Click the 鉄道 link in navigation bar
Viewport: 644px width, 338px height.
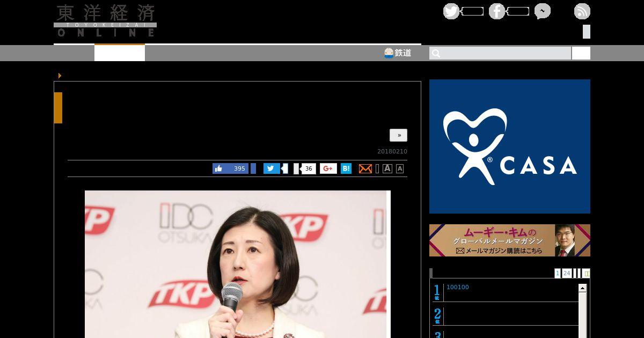click(x=398, y=53)
